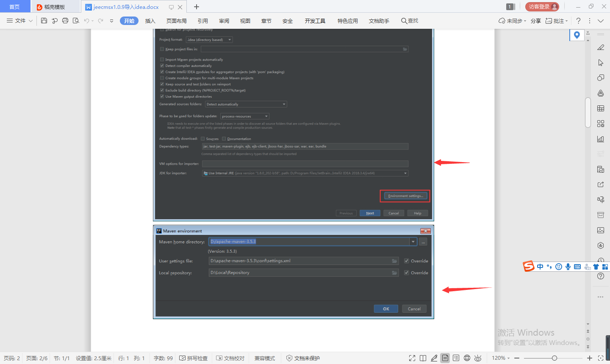Expand the quick access toolbar customize arrow
This screenshot has height=364, width=610.
111,21
